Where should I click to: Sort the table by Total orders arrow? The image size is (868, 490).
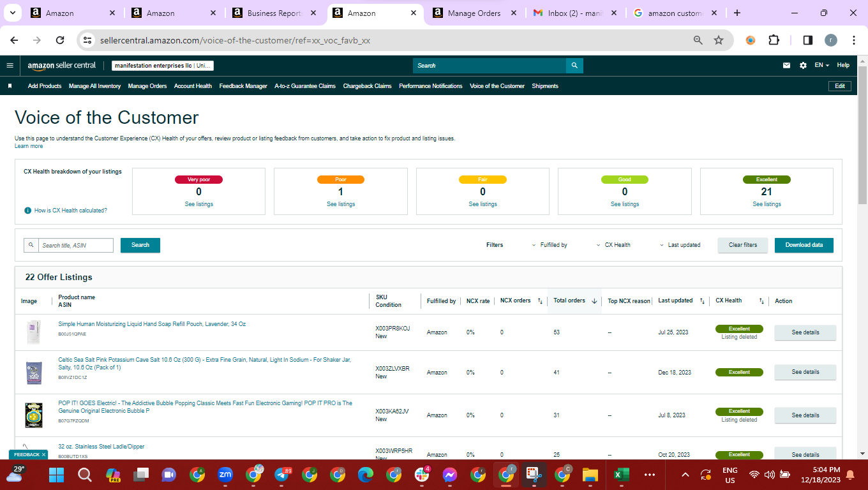coord(594,301)
